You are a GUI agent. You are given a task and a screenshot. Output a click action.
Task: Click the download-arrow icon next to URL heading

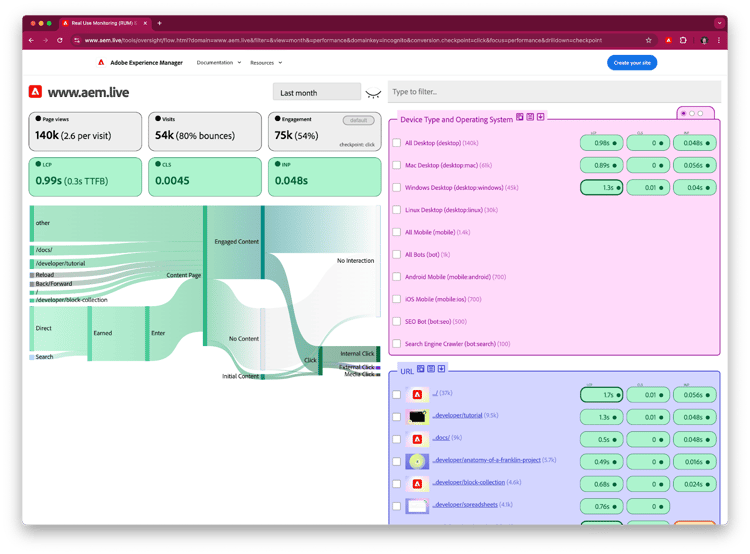(441, 369)
